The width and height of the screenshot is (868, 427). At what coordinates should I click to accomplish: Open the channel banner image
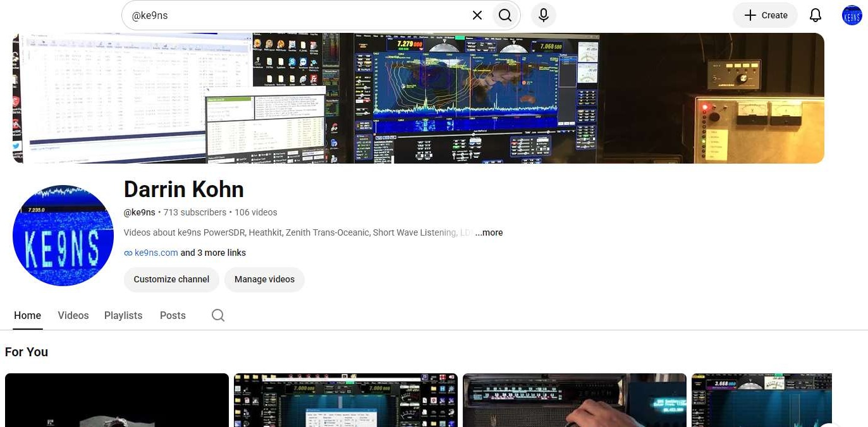pos(419,98)
